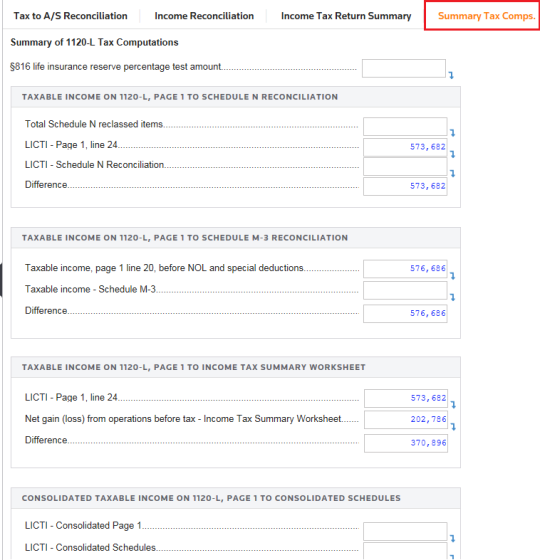Click the Taxable income Schedule M-3 field
540x560 pixels.
[405, 290]
